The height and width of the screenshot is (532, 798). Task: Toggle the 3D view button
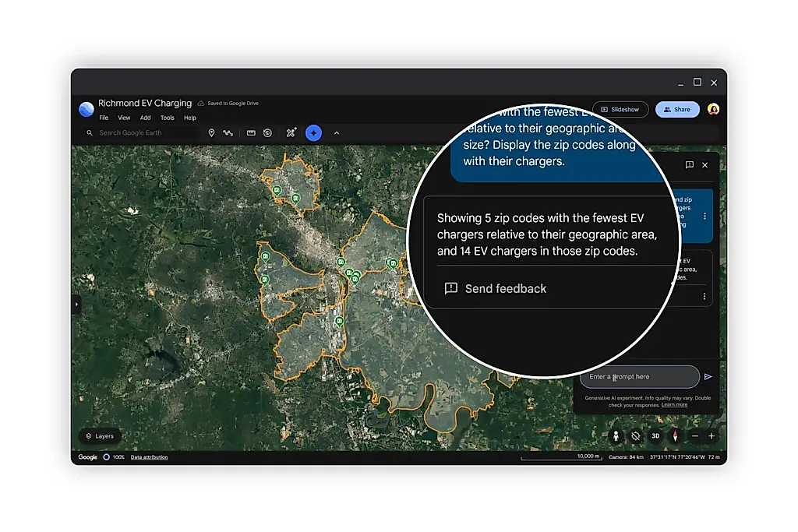655,436
